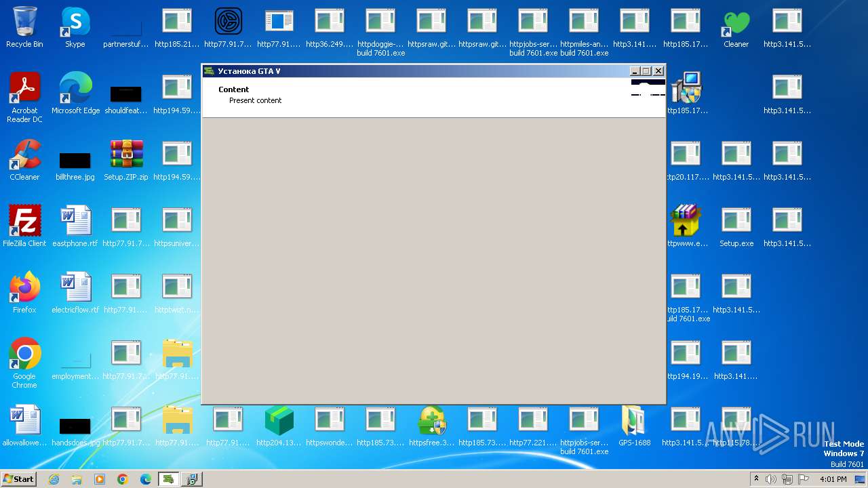Select the http77.221... desktop icon
The width and height of the screenshot is (868, 488).
tap(533, 426)
